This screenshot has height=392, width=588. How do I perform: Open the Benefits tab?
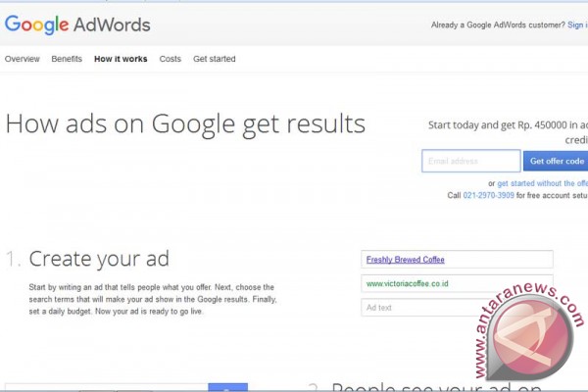[67, 59]
